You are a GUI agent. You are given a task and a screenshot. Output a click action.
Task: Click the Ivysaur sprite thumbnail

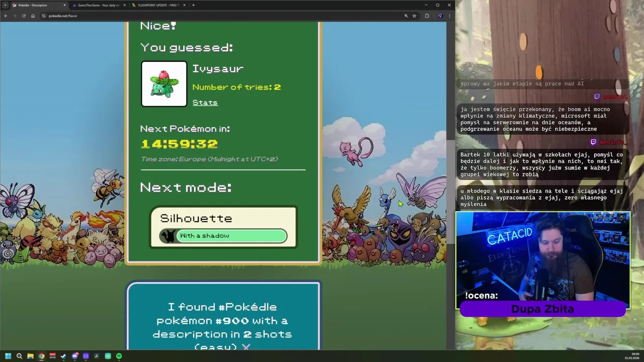coord(164,84)
